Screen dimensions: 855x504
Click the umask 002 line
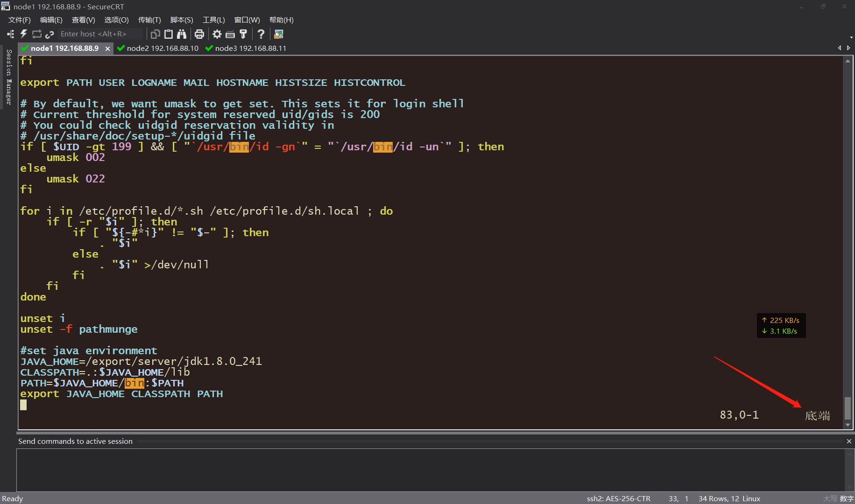coord(76,157)
